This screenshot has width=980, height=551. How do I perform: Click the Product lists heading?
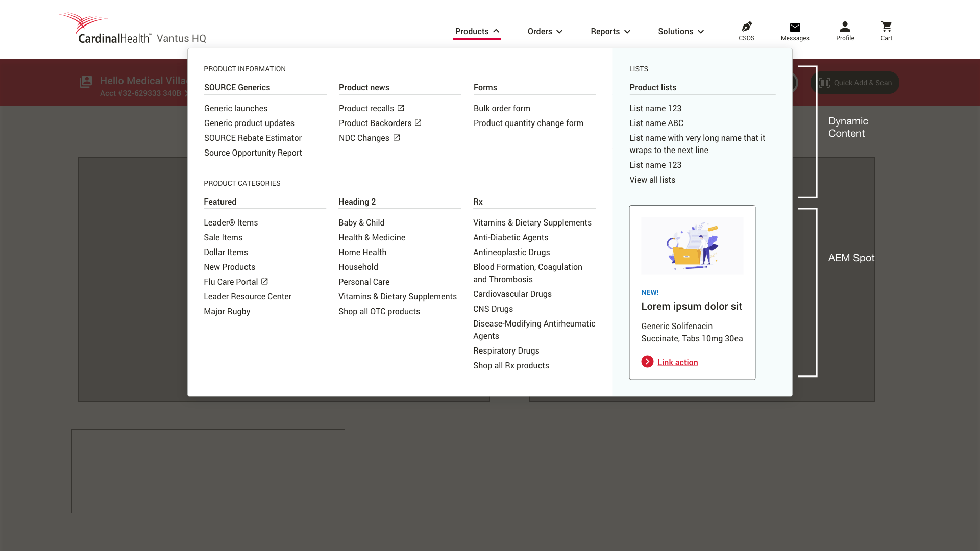click(x=653, y=87)
